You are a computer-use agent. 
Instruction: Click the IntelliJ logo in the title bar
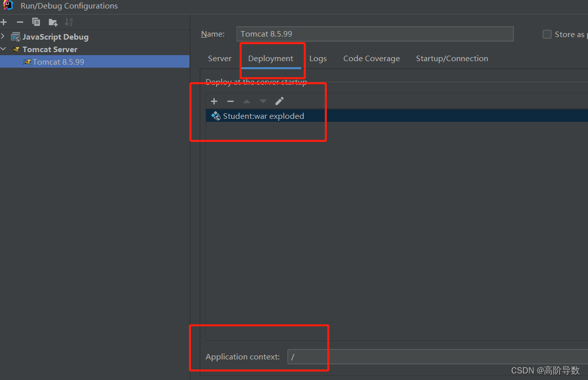click(8, 5)
